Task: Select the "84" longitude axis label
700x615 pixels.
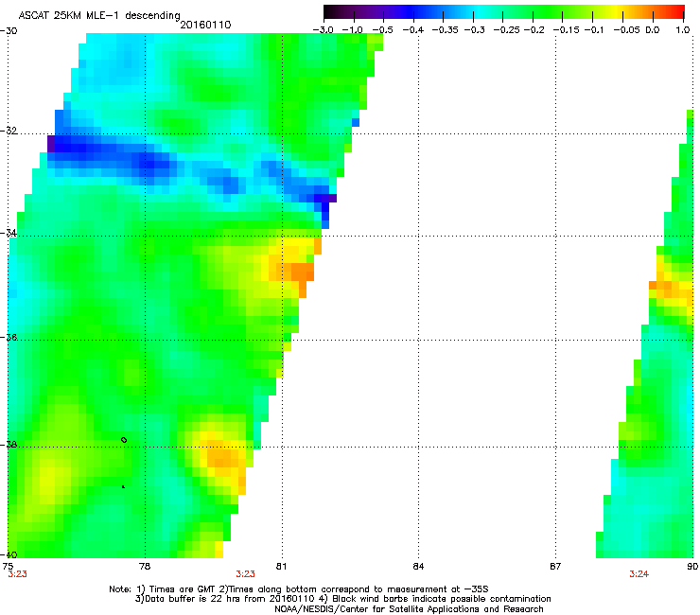Action: click(418, 567)
